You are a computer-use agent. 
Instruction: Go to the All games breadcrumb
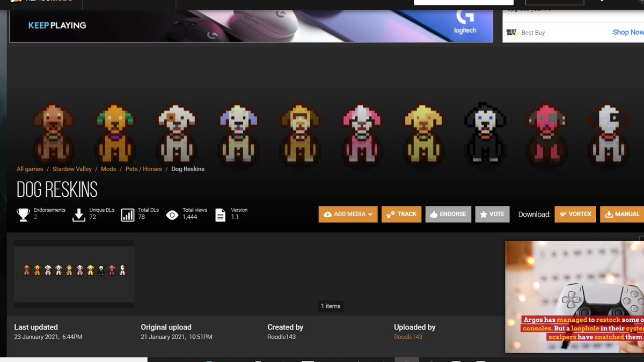pyautogui.click(x=30, y=169)
